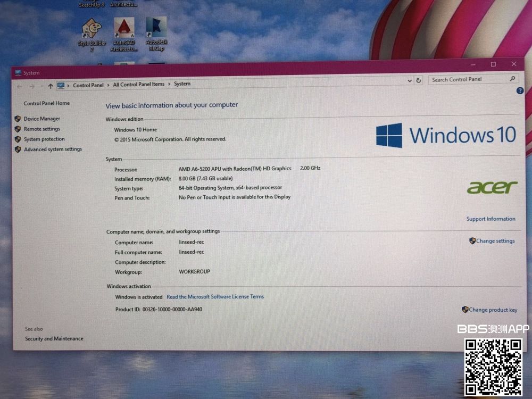The image size is (532, 399).
Task: Open address bar history dropdown
Action: pos(409,81)
